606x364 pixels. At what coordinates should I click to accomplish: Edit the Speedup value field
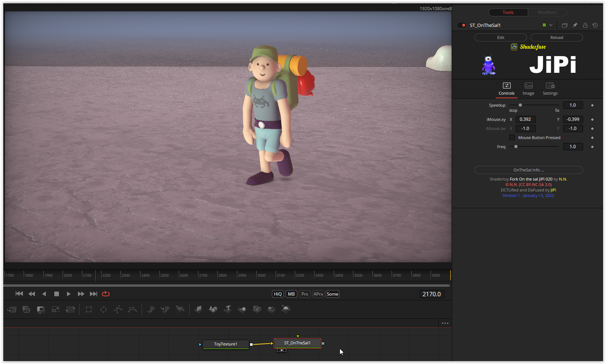coord(573,105)
